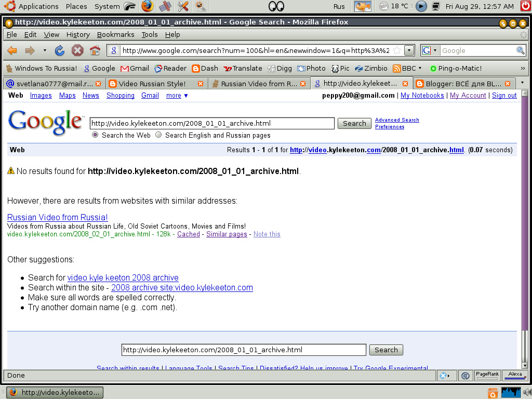Image resolution: width=532 pixels, height=399 pixels.
Task: Go back with the orange back arrow
Action: [x=12, y=51]
